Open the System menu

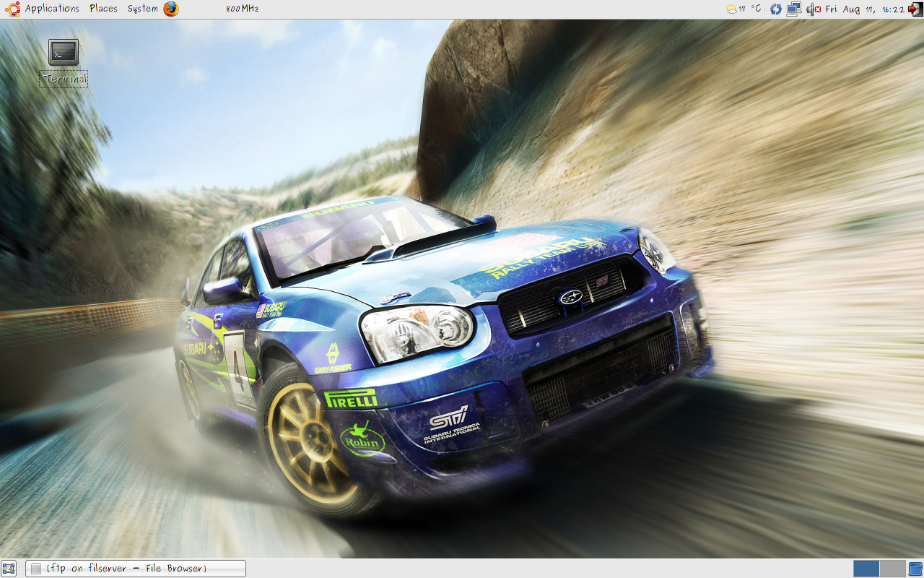(x=142, y=9)
